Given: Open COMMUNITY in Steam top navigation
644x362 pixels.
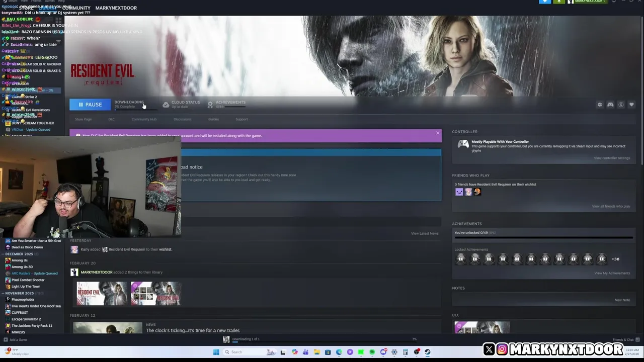Looking at the screenshot, I should pyautogui.click(x=76, y=8).
